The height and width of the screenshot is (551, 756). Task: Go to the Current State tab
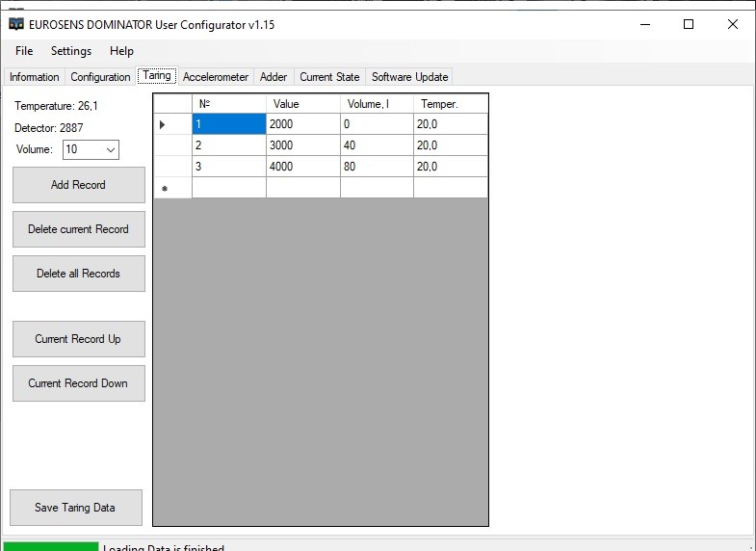click(329, 77)
